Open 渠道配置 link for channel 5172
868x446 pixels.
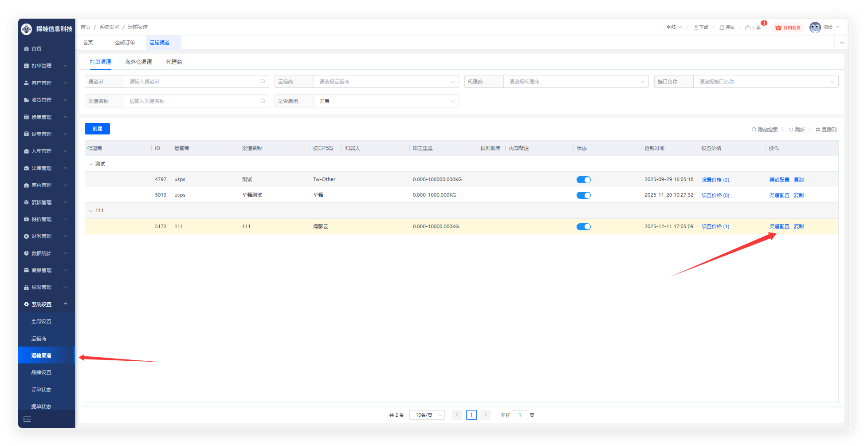click(x=779, y=226)
